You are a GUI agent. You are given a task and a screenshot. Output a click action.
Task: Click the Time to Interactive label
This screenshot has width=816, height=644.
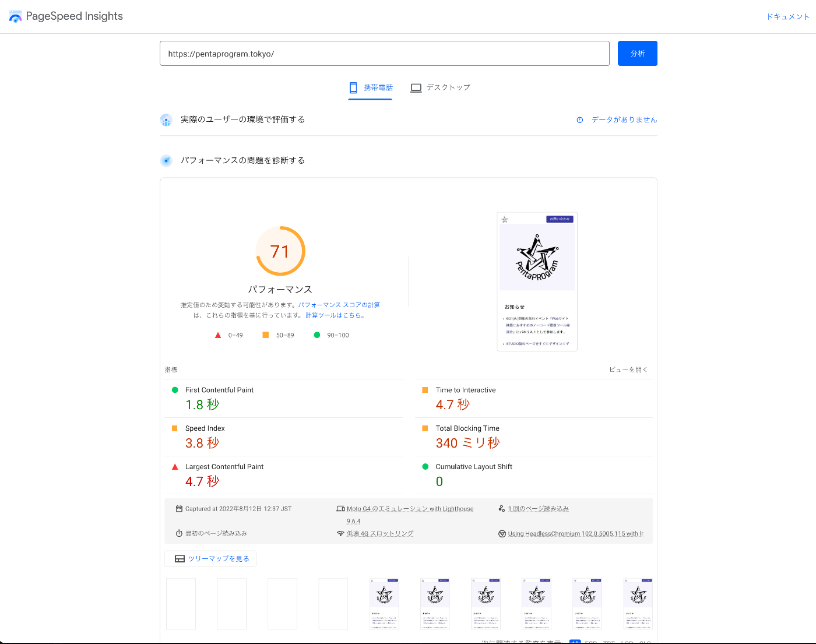[466, 390]
